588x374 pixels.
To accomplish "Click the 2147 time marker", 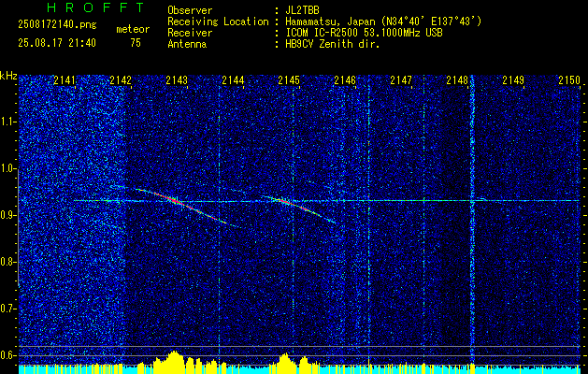I will click(401, 80).
